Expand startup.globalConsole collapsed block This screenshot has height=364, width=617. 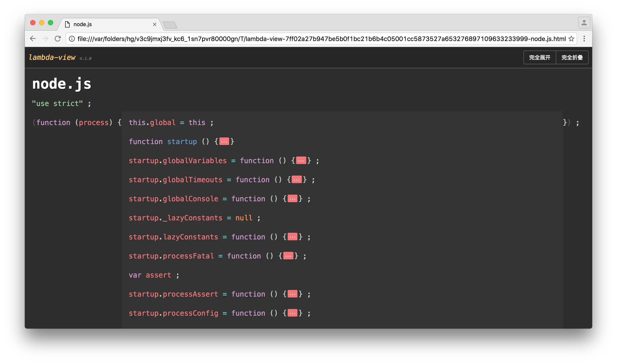tap(292, 199)
